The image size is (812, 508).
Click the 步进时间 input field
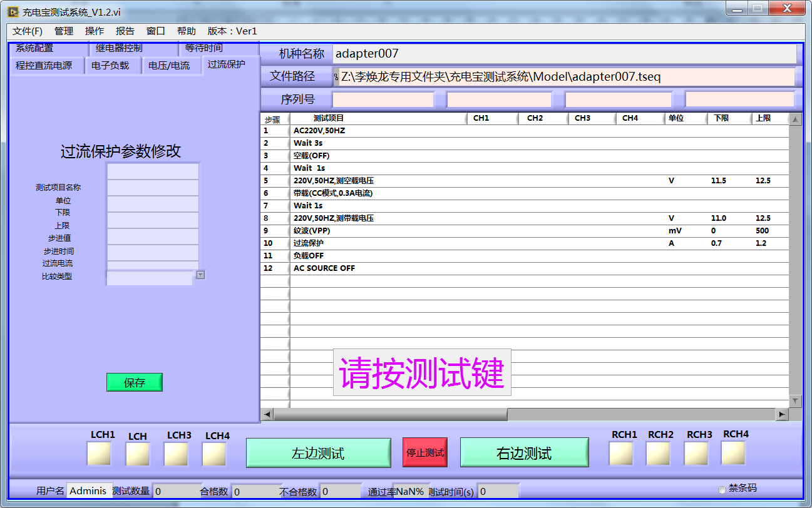pyautogui.click(x=153, y=252)
